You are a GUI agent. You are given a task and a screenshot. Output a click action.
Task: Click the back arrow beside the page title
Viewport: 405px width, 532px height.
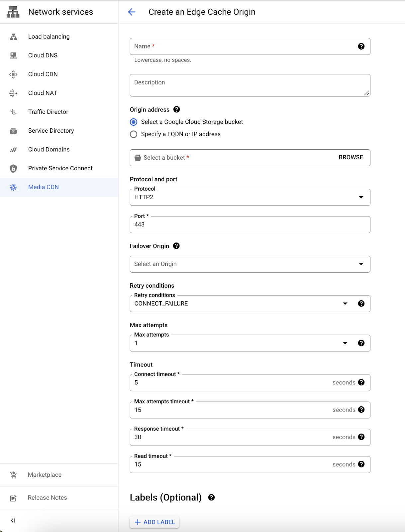pyautogui.click(x=132, y=12)
